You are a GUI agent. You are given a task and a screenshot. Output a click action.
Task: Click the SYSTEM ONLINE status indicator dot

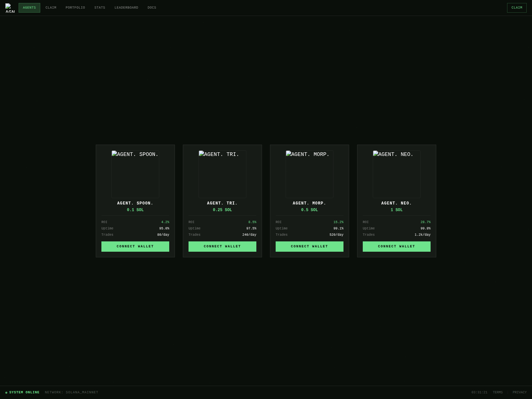coord(7,392)
